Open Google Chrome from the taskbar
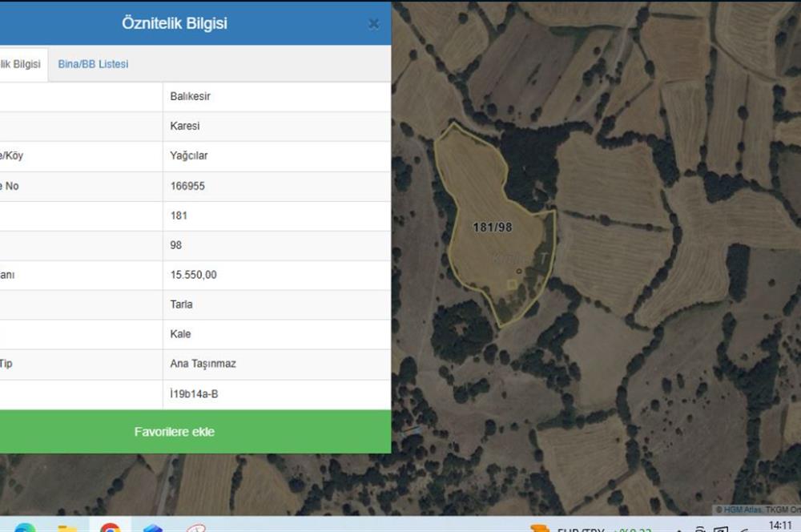Viewport: 801px width, 532px height. (110, 527)
